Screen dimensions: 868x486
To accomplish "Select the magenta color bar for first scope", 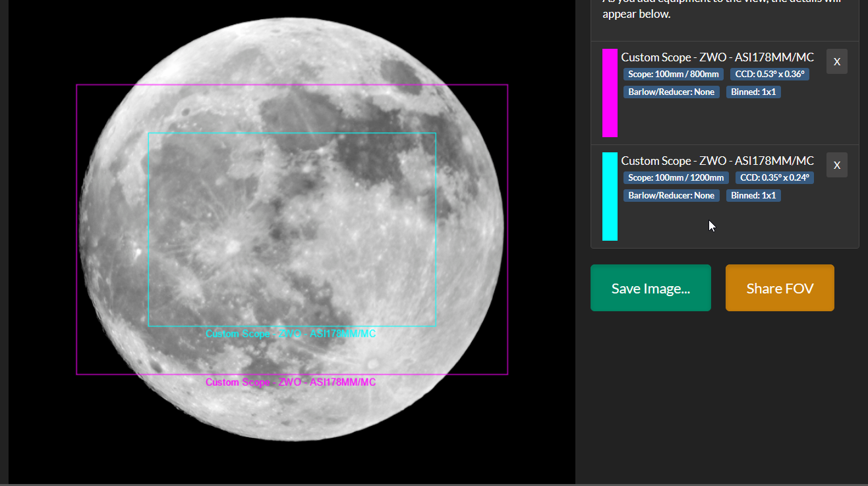I will click(x=609, y=92).
